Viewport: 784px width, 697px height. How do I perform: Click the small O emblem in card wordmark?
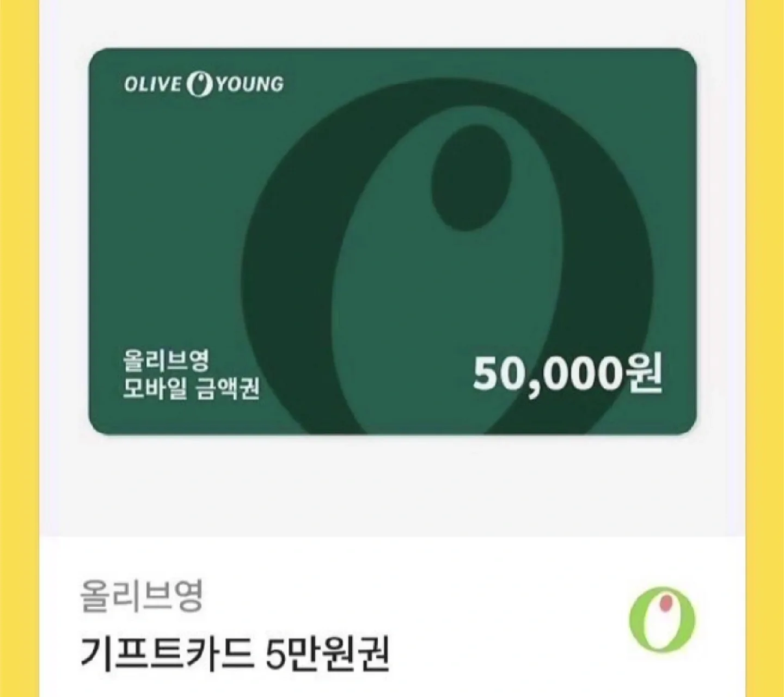pos(200,84)
